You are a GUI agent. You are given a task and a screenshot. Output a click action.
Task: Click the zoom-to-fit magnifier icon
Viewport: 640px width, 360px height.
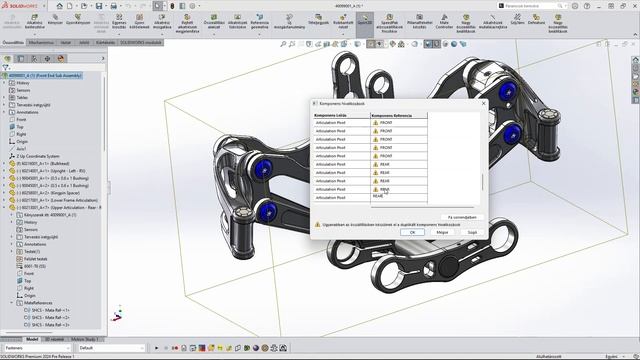[x=283, y=44]
